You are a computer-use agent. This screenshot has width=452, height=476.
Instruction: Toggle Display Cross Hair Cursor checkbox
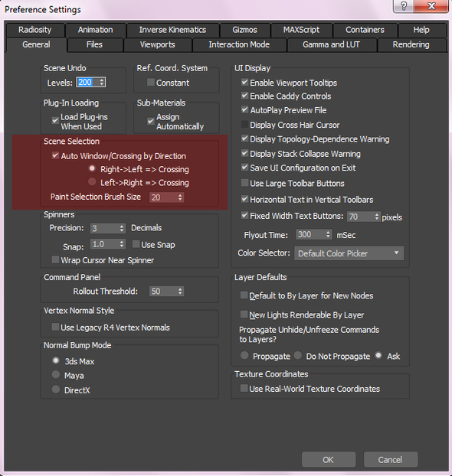pos(244,125)
